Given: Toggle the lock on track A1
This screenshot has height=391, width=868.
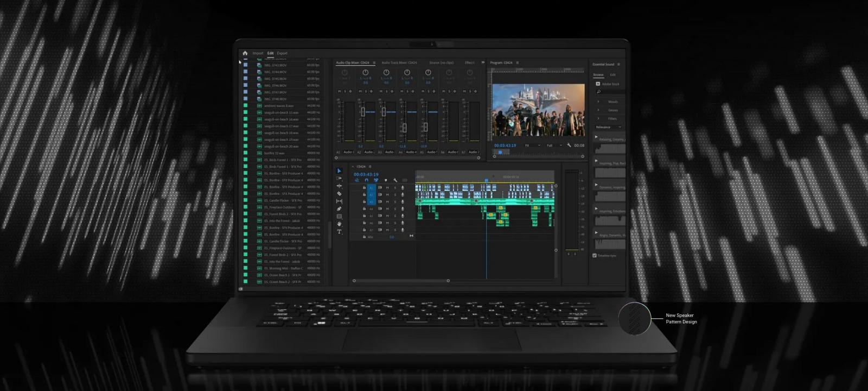Looking at the screenshot, I should coord(364,187).
